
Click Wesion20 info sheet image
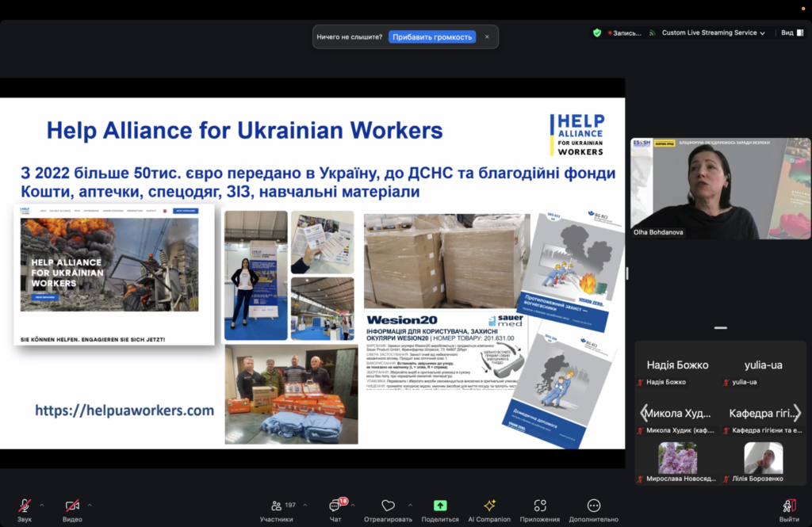click(444, 353)
